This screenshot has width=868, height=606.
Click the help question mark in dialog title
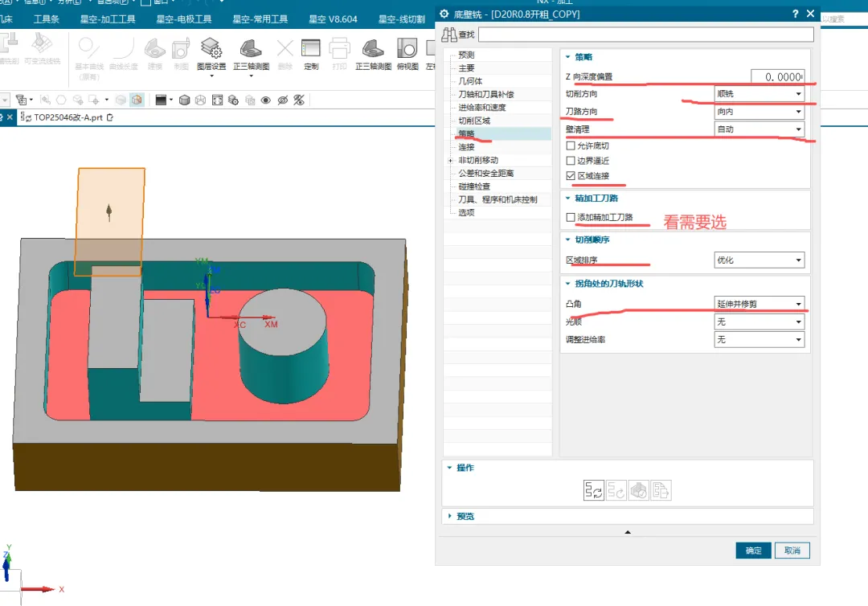(x=796, y=14)
